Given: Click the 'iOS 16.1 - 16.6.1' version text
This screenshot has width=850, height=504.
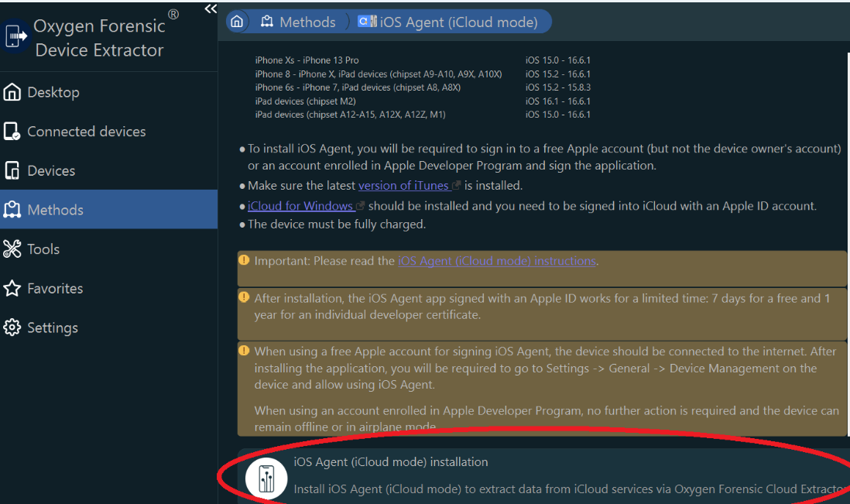Looking at the screenshot, I should (x=558, y=101).
